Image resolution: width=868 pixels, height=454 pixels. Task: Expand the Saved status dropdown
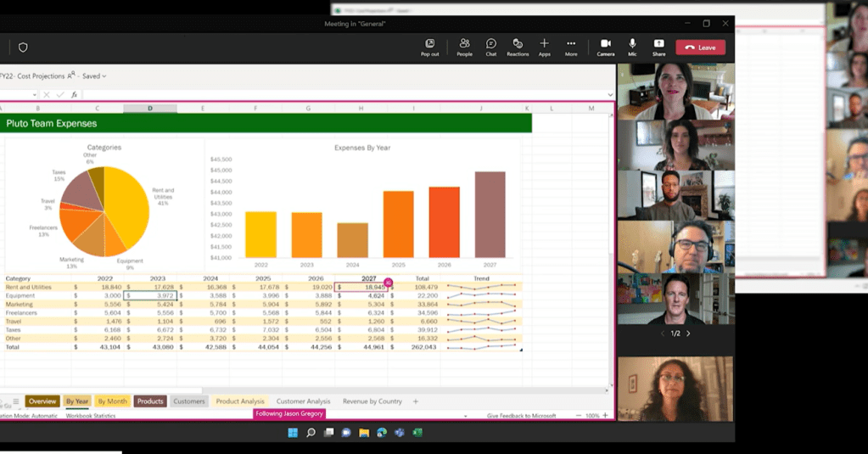click(94, 76)
